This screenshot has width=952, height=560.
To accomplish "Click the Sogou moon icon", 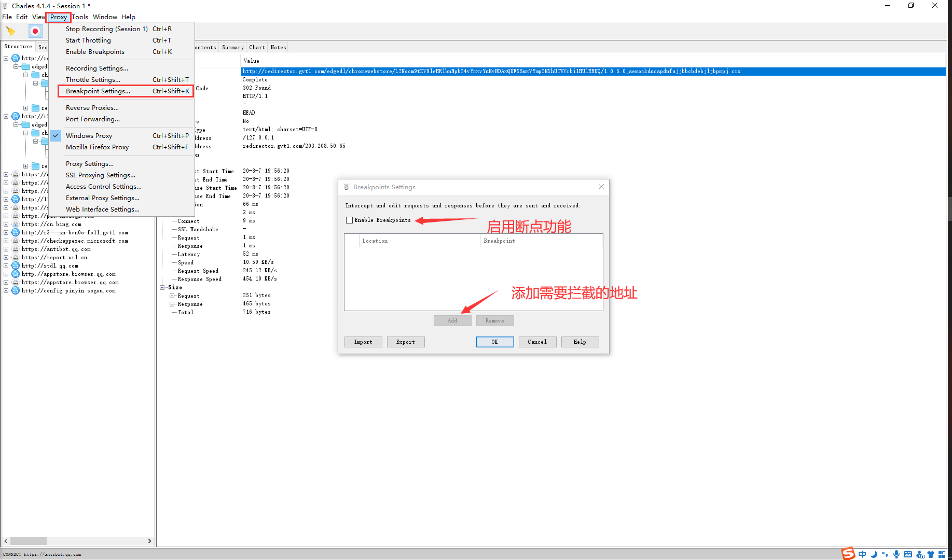I will click(874, 554).
